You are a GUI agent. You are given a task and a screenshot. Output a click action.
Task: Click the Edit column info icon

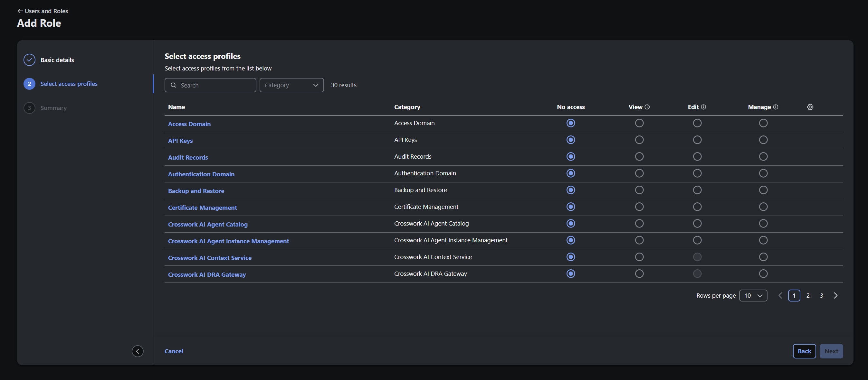click(x=703, y=107)
